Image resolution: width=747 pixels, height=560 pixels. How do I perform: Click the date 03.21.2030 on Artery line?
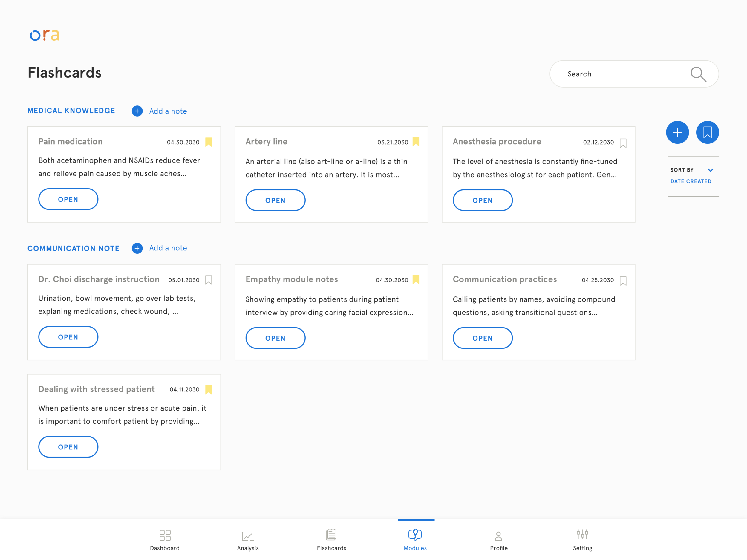(x=393, y=143)
